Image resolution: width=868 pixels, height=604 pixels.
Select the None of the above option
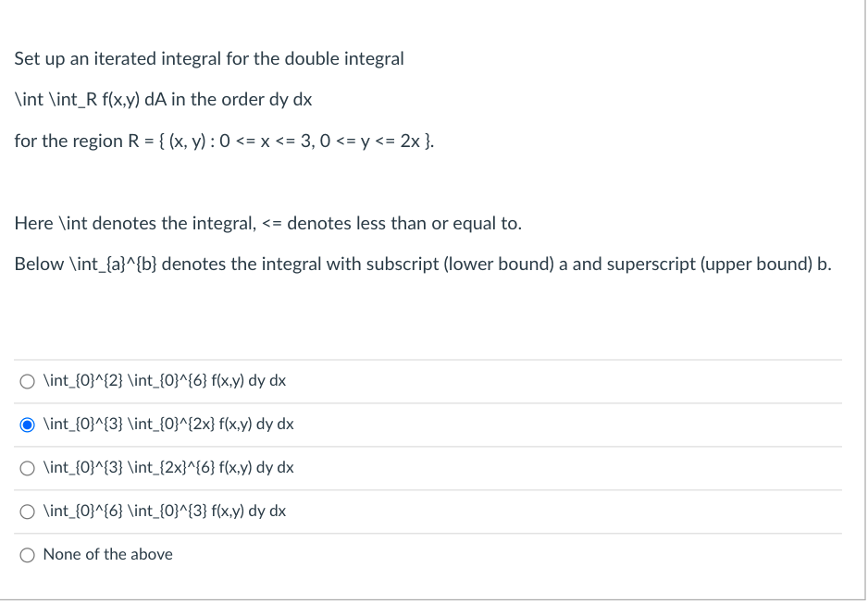click(x=28, y=554)
